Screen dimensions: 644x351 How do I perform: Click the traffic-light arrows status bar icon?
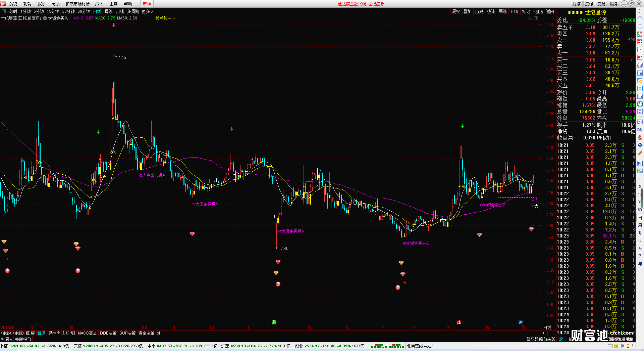tap(628, 346)
